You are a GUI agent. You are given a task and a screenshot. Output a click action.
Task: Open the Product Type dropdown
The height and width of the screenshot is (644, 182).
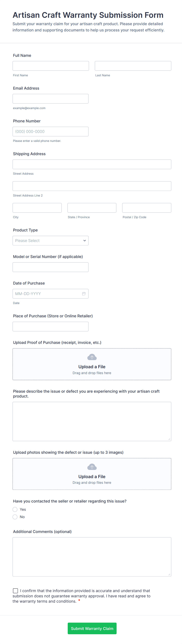(x=50, y=240)
